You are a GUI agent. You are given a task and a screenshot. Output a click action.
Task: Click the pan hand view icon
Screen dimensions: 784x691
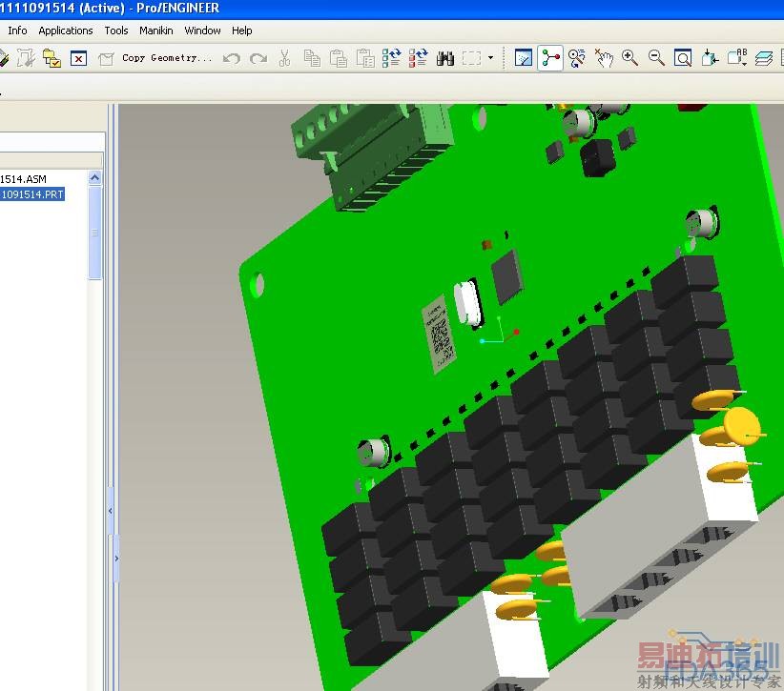[604, 58]
